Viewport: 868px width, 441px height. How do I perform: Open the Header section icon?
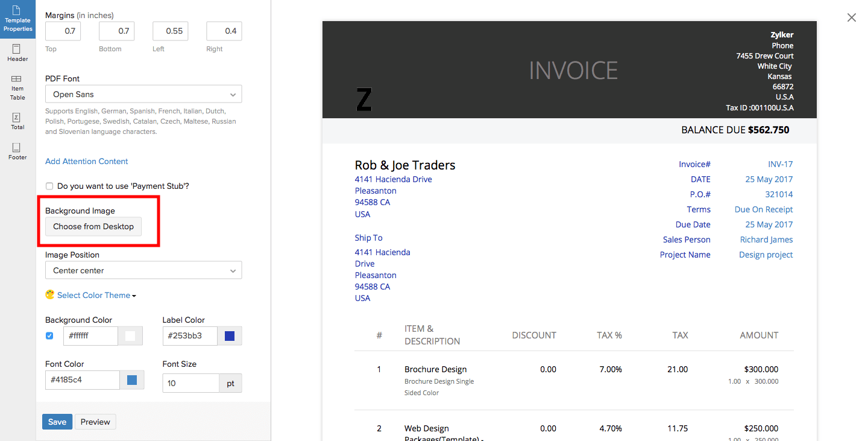[x=17, y=53]
